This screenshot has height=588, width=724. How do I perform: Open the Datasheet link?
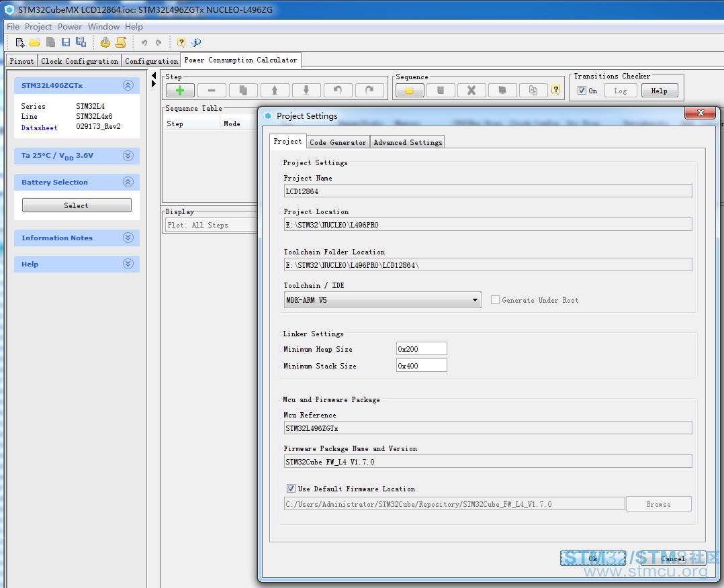click(x=39, y=128)
